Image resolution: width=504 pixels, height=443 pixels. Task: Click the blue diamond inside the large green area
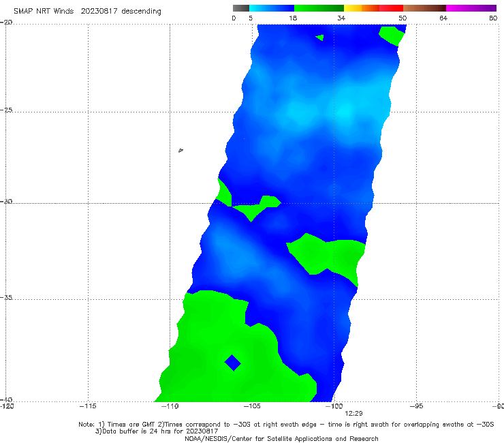click(x=233, y=363)
